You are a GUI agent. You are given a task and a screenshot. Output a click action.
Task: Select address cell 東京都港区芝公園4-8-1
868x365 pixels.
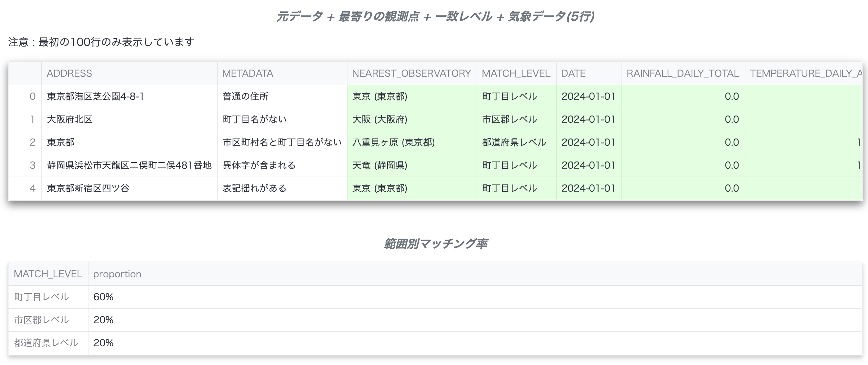click(129, 97)
